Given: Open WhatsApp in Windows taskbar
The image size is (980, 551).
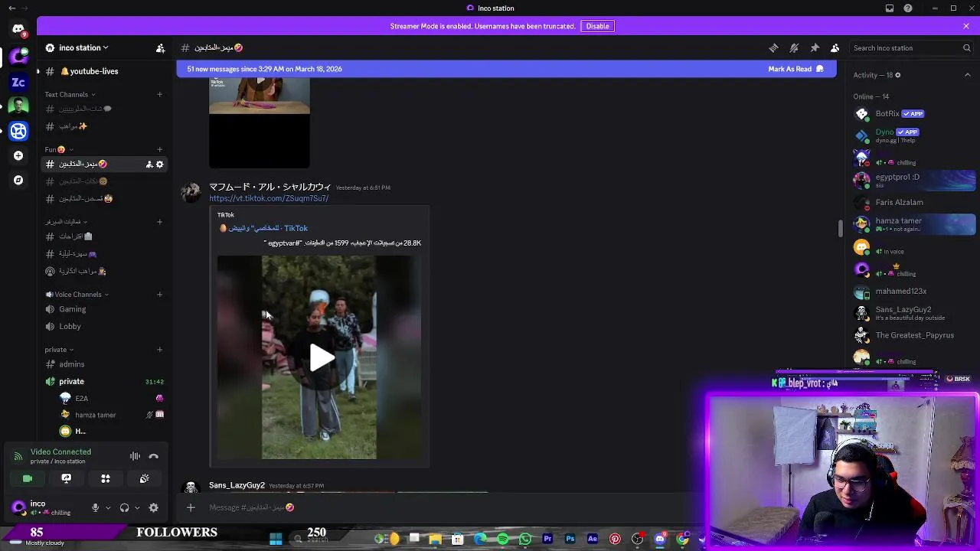Looking at the screenshot, I should (x=524, y=540).
